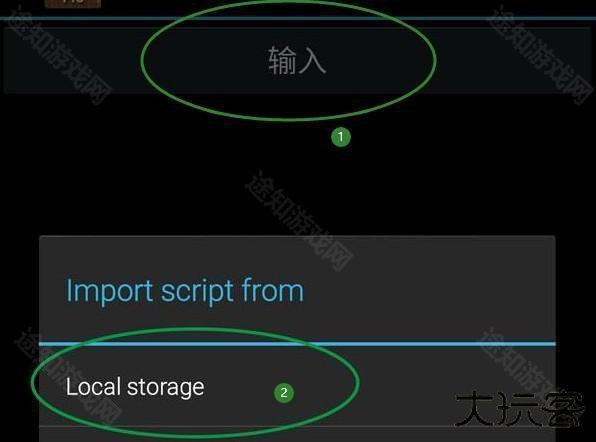Click the green number 1 marker
Image resolution: width=596 pixels, height=442 pixels.
pos(341,137)
